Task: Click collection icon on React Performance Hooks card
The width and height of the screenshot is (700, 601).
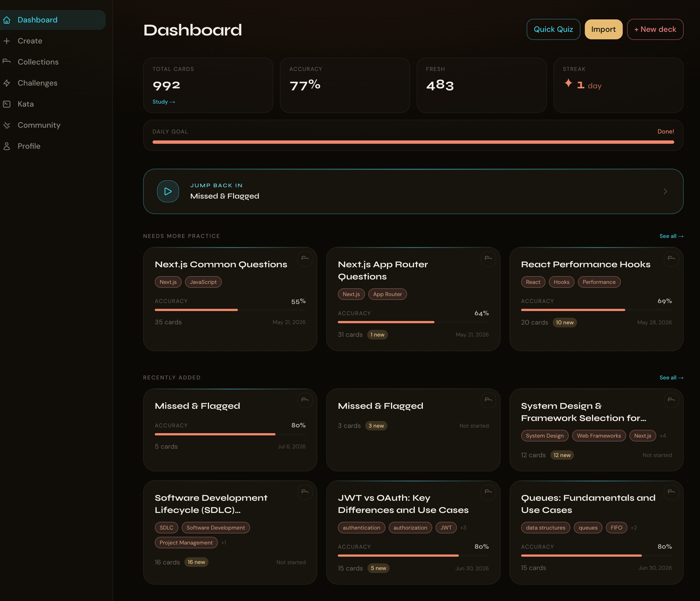Action: coord(671,258)
